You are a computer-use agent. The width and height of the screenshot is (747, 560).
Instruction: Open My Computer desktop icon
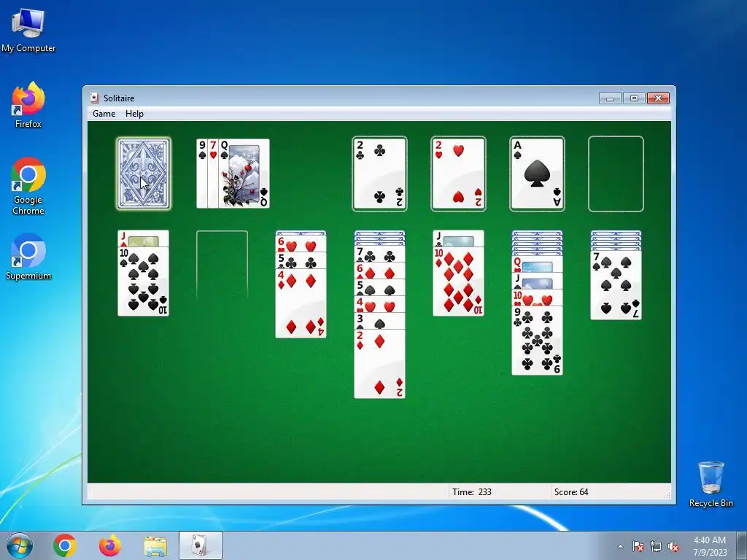point(28,31)
